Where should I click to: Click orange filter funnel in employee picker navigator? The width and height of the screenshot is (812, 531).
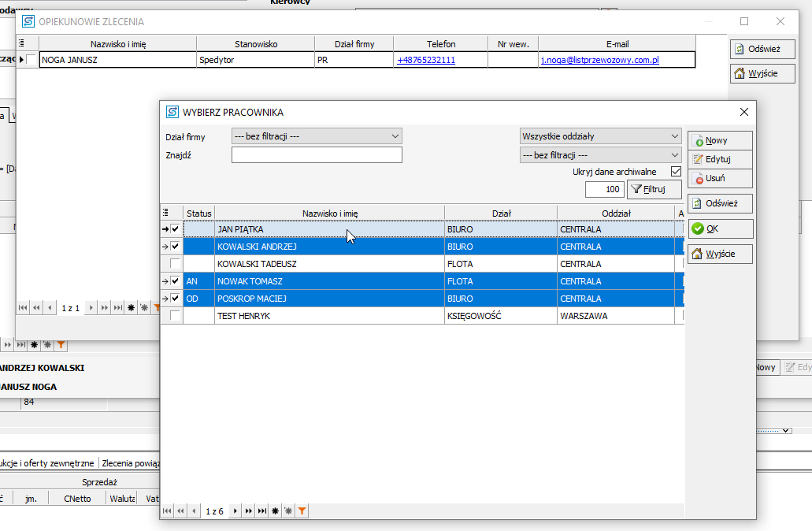pos(302,511)
